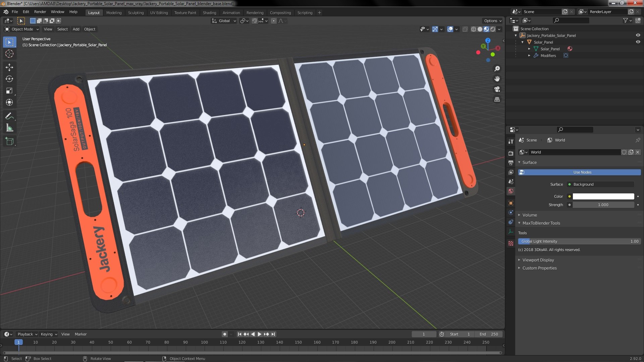This screenshot has height=362, width=644.
Task: Open the Add menu in viewport header
Action: point(76,29)
